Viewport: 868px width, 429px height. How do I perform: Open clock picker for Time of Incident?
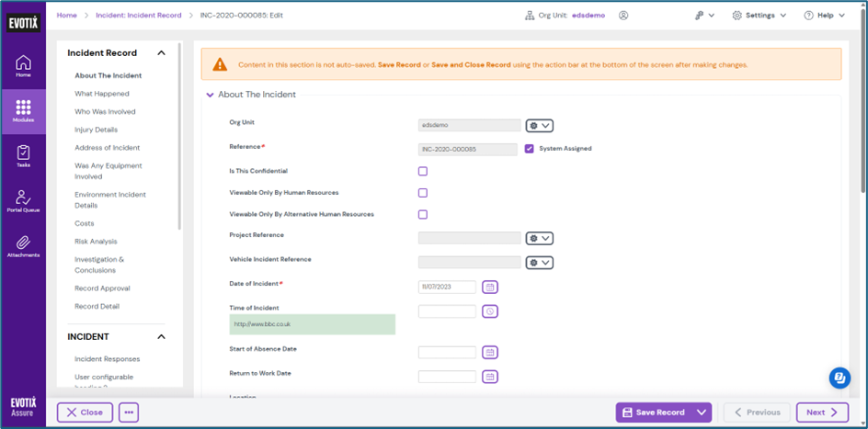pyautogui.click(x=490, y=311)
